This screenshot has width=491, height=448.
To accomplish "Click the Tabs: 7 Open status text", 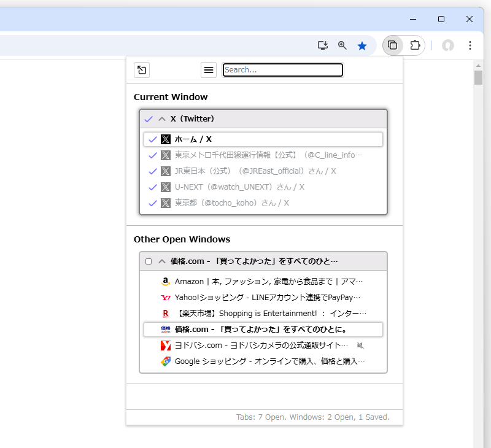I will click(313, 417).
